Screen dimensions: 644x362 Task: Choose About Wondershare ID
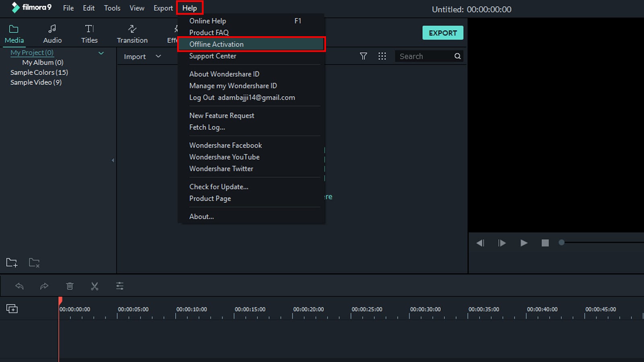251,74
